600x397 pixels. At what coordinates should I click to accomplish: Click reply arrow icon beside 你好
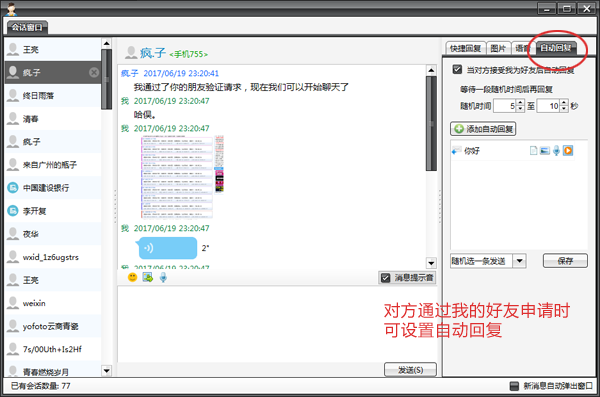coord(456,151)
